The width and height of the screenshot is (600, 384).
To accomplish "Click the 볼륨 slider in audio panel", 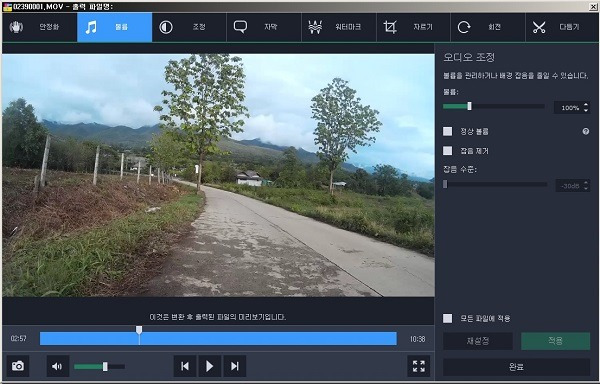I will (x=494, y=106).
